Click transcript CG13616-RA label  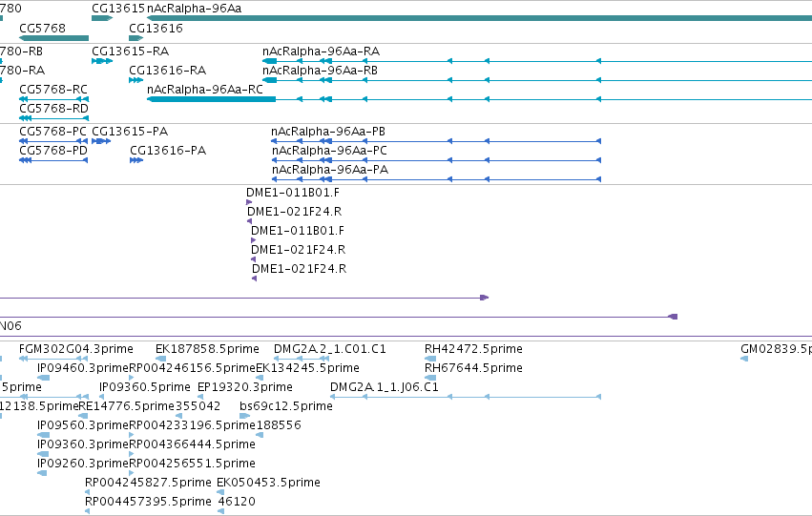(167, 70)
